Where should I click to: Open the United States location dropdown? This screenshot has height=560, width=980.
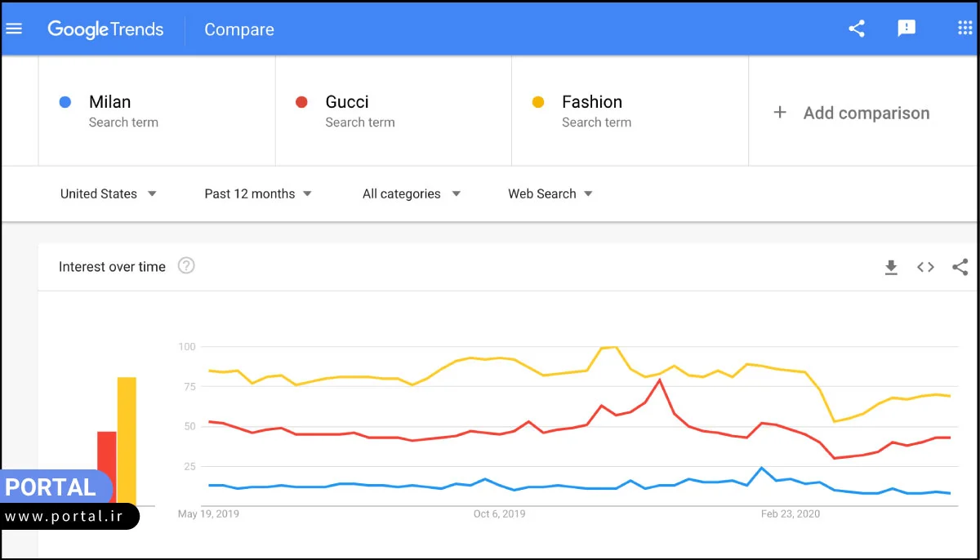(109, 193)
